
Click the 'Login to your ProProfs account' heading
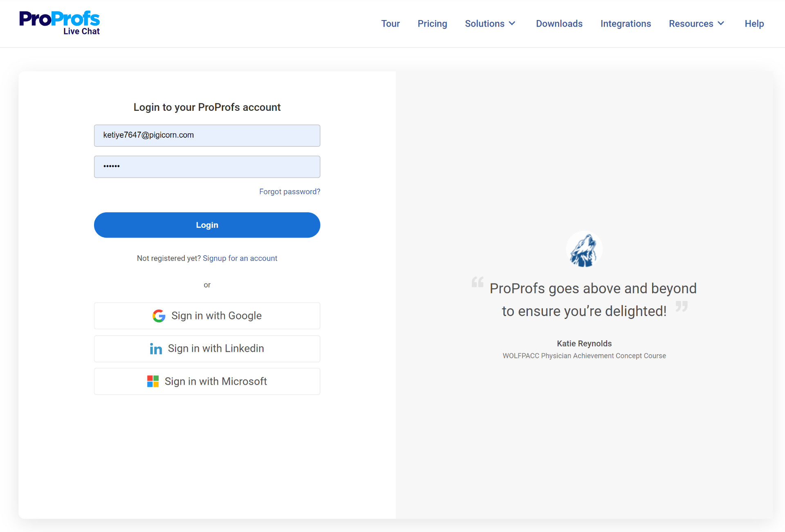(207, 107)
